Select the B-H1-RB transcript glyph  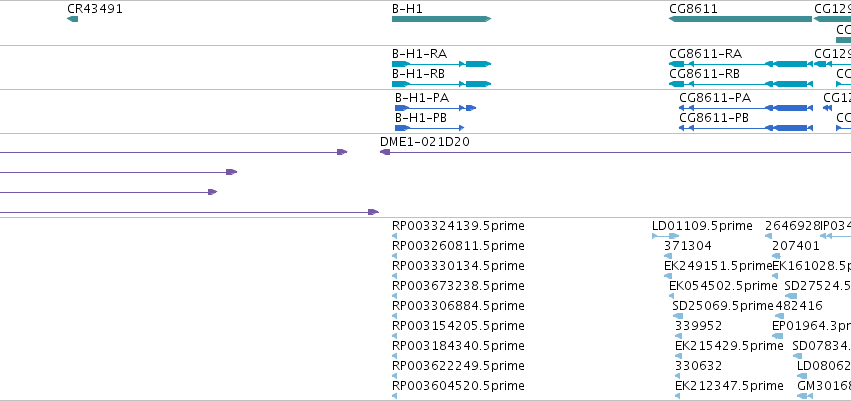[441, 84]
